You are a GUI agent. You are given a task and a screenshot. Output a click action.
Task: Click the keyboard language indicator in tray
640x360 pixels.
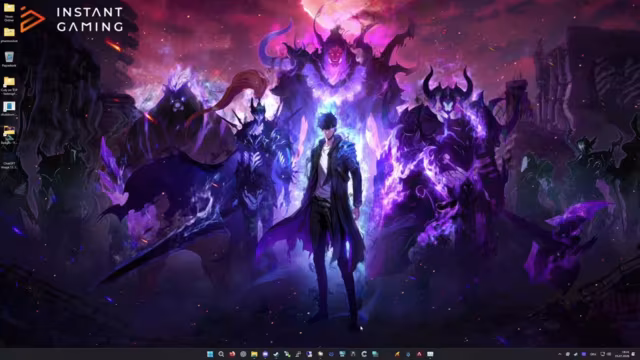pos(593,354)
